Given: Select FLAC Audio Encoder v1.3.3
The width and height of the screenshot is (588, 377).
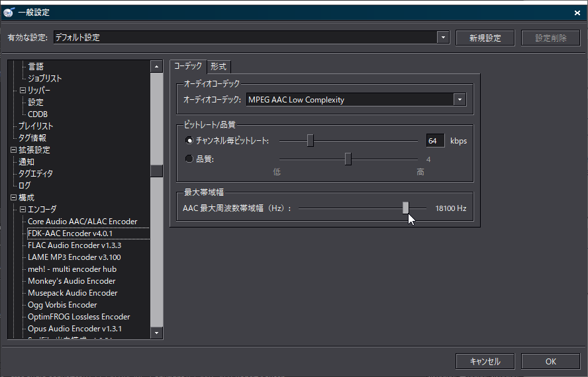Looking at the screenshot, I should (x=75, y=245).
